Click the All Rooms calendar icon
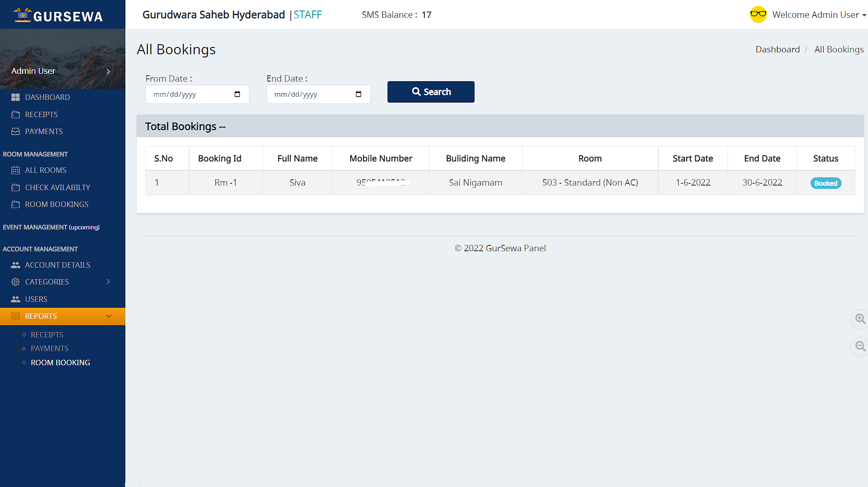The image size is (868, 487). [15, 170]
